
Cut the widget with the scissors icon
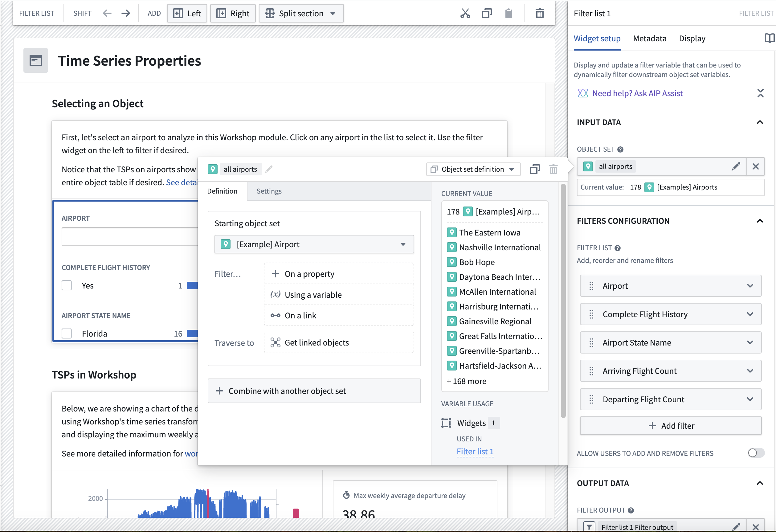point(465,13)
